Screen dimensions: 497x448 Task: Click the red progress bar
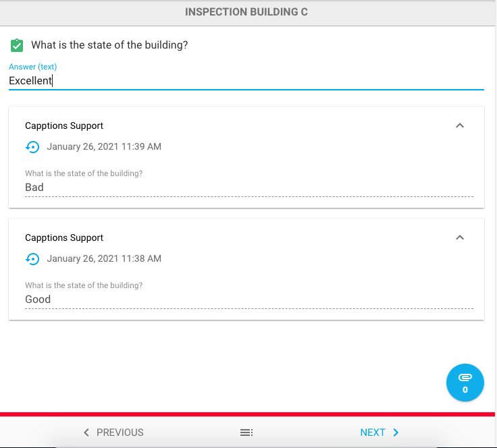click(x=247, y=414)
